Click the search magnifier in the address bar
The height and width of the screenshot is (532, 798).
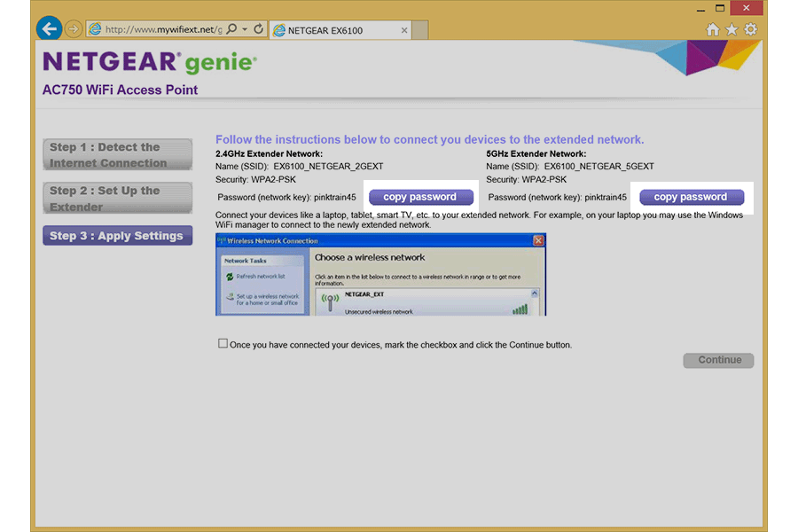click(231, 29)
